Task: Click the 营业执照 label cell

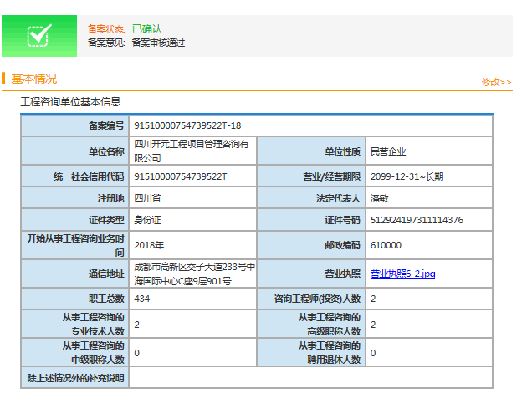Action: (311, 274)
